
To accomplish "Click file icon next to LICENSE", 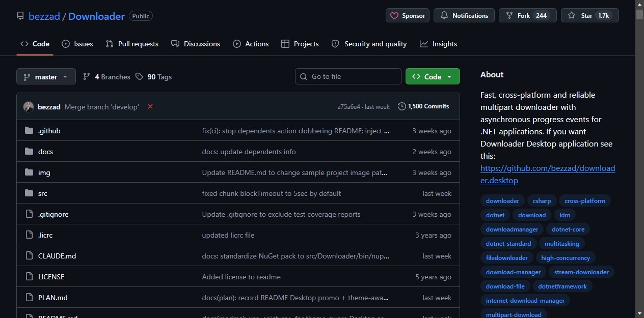I will (x=29, y=277).
